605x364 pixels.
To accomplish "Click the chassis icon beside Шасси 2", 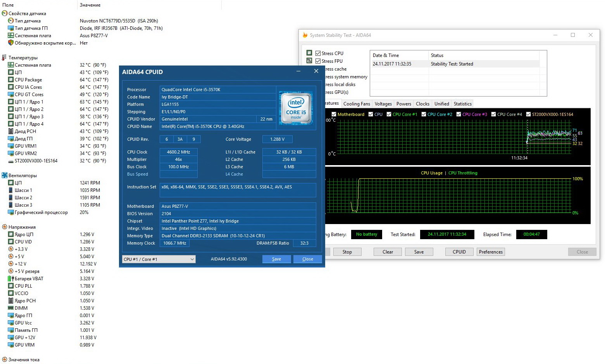I will point(11,197).
